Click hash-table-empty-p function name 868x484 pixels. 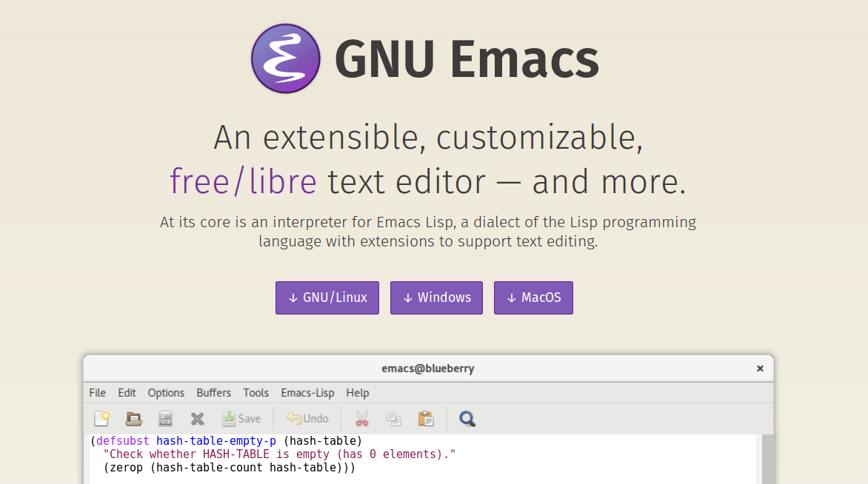[216, 441]
